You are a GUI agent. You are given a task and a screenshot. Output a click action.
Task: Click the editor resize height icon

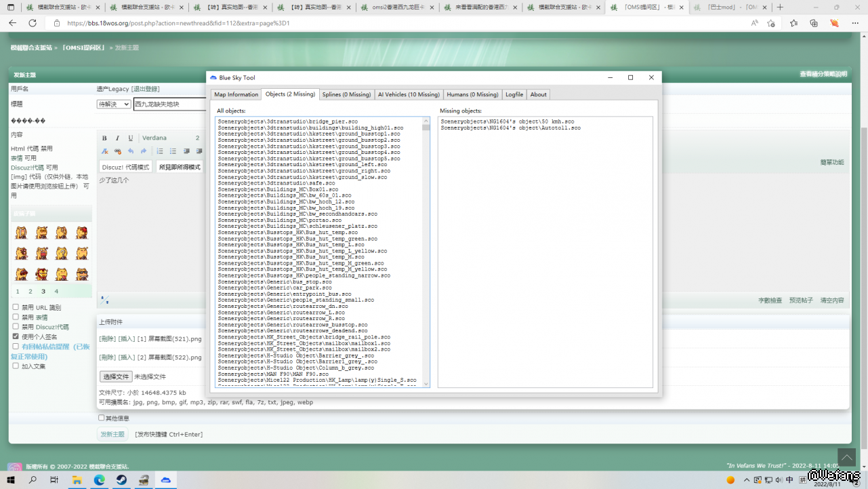point(104,299)
